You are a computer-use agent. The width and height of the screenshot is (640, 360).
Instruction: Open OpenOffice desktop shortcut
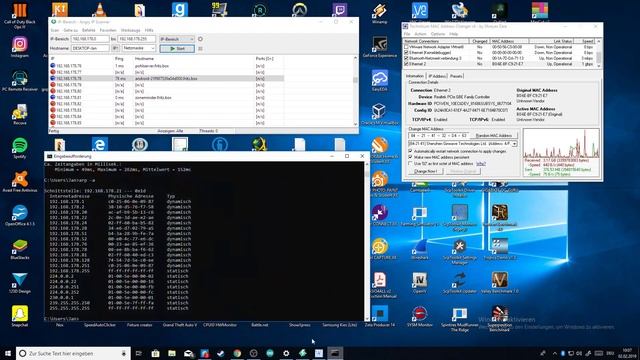20,215
